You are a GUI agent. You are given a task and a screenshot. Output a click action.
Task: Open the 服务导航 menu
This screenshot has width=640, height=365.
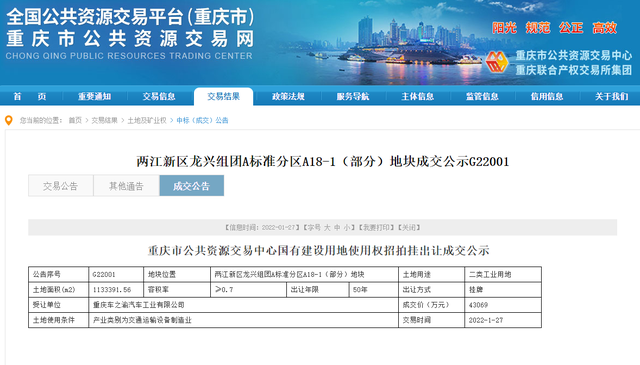pyautogui.click(x=353, y=97)
